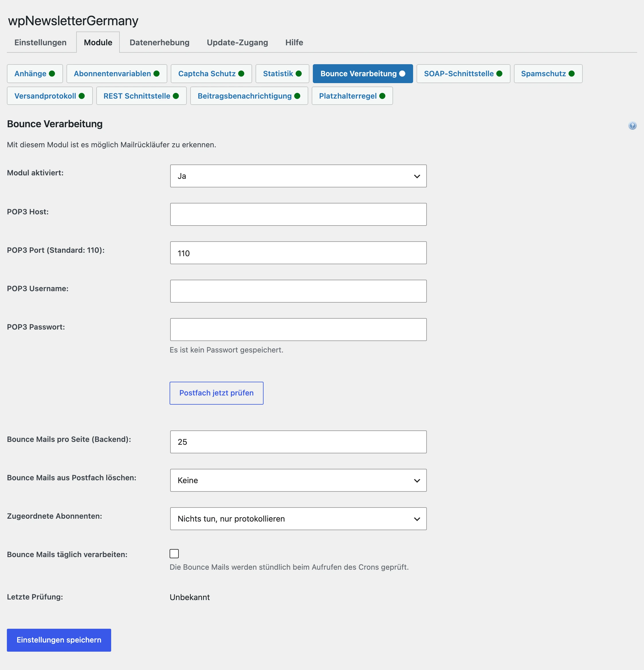The height and width of the screenshot is (670, 644).
Task: Select the Captcha Schutz module
Action: (211, 73)
